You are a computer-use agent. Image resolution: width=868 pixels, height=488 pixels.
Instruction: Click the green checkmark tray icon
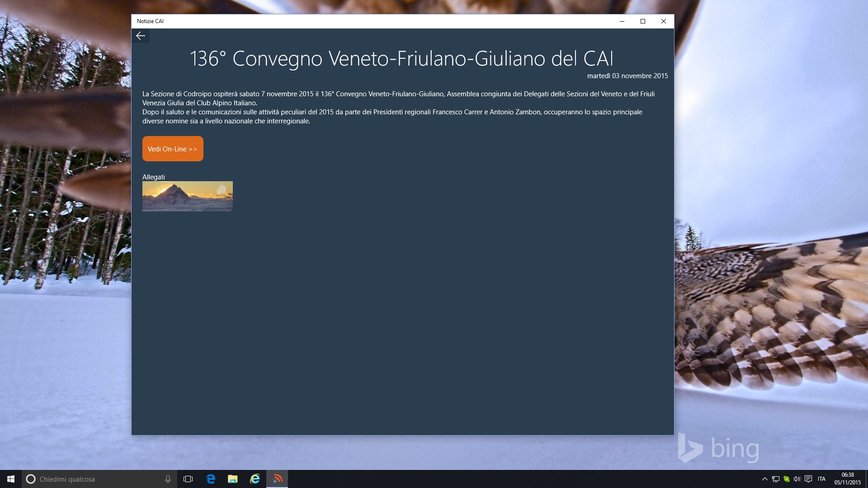coord(786,479)
